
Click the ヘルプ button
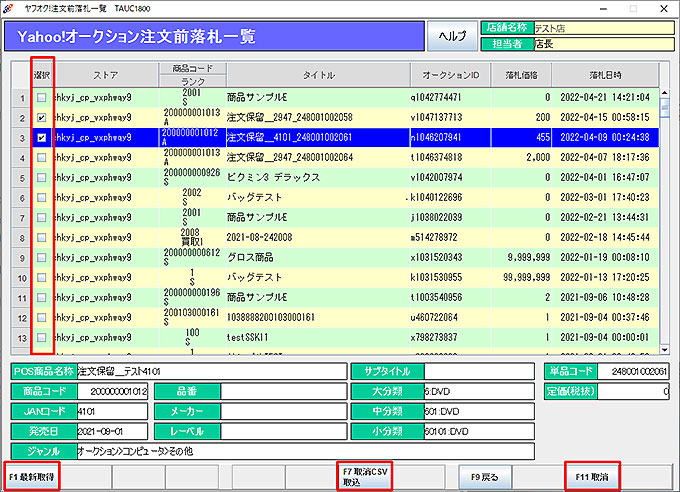tap(452, 36)
